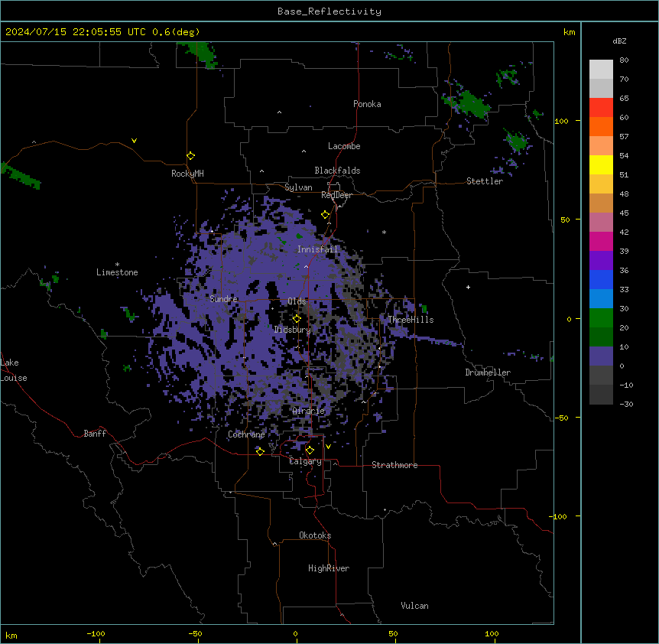Click the Innisfail city label
Image resolution: width=659 pixels, height=644 pixels.
pos(317,249)
